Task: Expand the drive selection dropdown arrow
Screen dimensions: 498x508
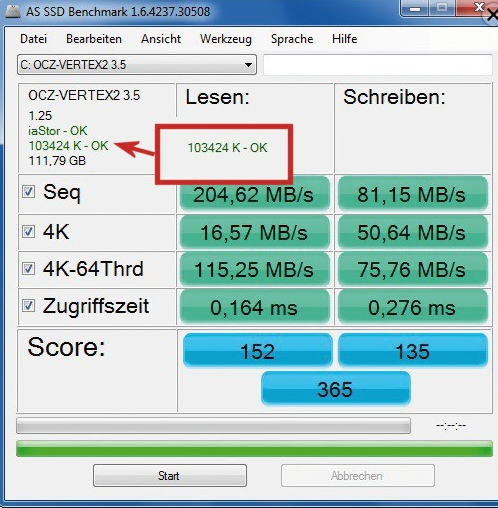Action: point(248,65)
